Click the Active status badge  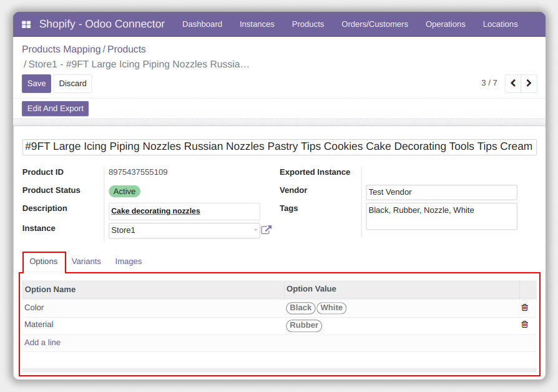tap(124, 192)
